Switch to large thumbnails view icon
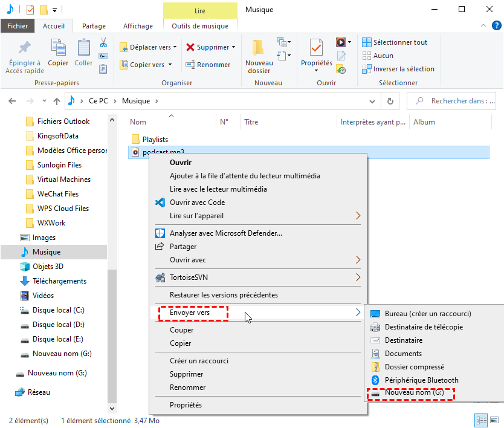This screenshot has width=504, height=428. (493, 420)
